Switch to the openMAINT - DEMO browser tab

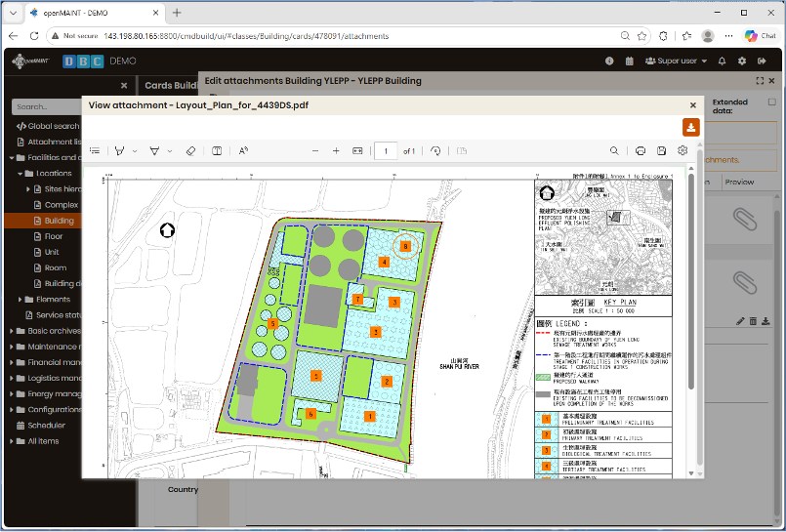tap(93, 13)
